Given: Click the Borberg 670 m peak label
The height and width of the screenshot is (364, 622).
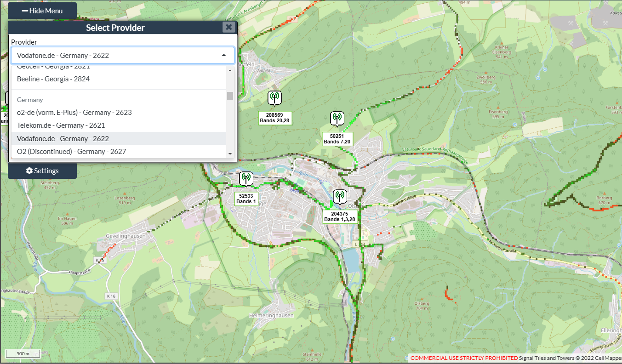Looking at the screenshot, I should 605,200.
